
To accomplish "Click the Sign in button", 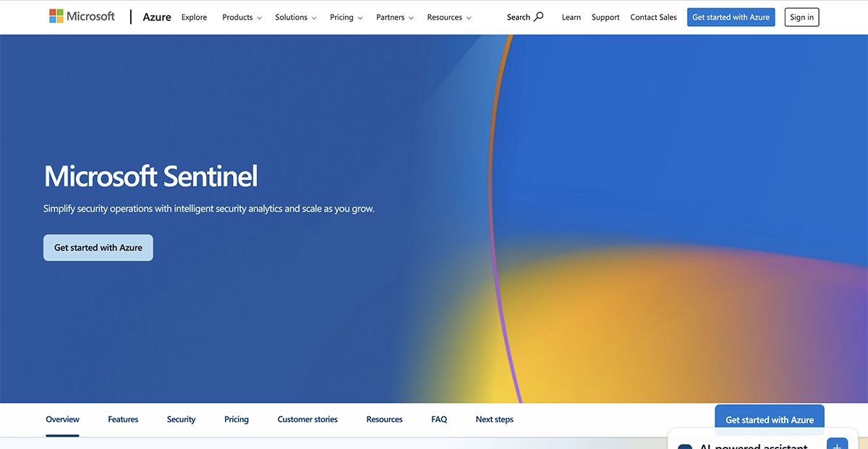I will (x=801, y=17).
